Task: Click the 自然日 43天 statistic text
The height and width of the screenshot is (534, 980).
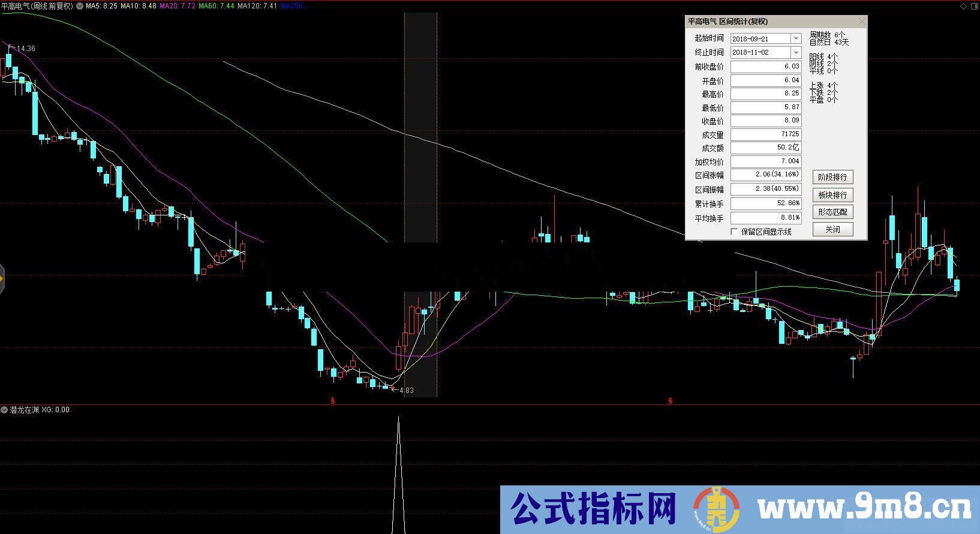Action: click(829, 43)
